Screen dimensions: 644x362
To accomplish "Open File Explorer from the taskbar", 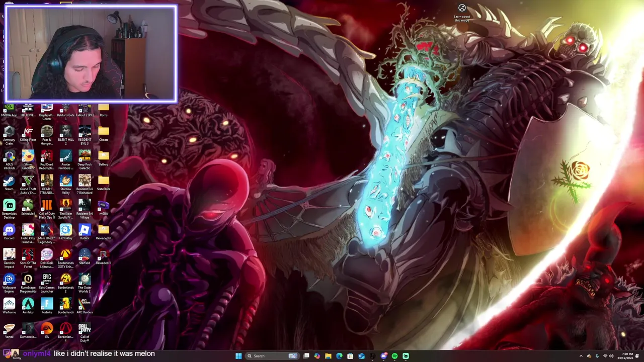I will pyautogui.click(x=328, y=356).
